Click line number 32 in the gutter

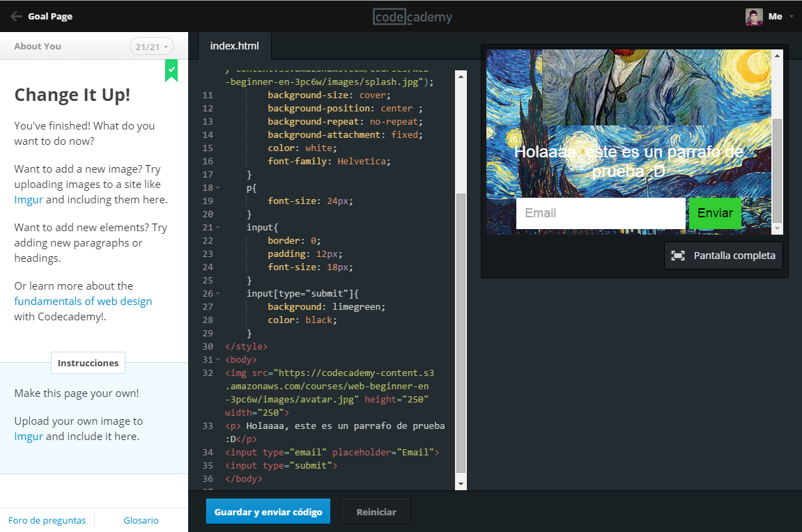click(208, 373)
